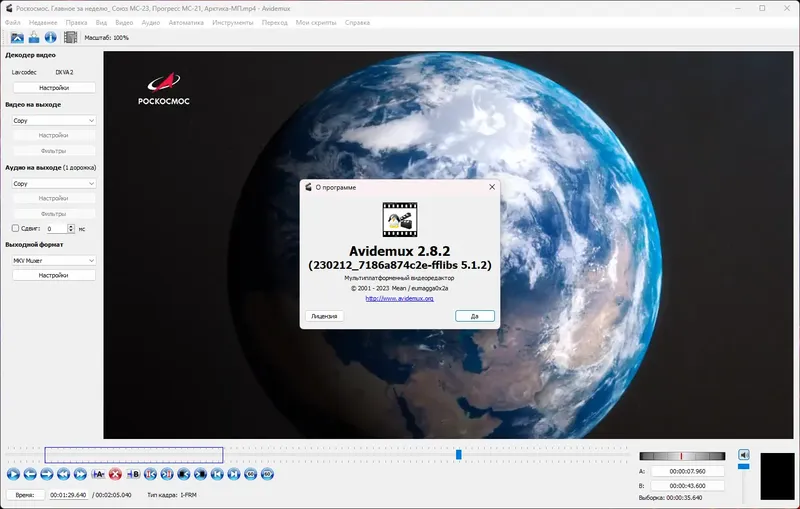Open the 'Видео' menu
This screenshot has width=800, height=509.
(124, 22)
